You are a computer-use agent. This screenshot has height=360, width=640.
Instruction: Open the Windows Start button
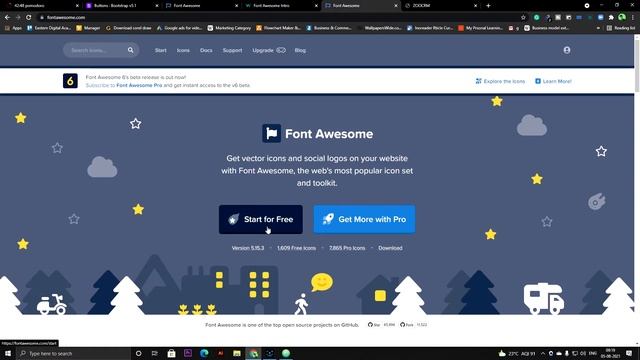tap(8, 353)
